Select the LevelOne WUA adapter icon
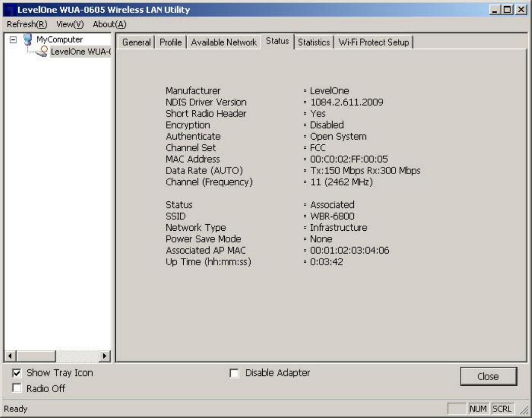 point(42,51)
